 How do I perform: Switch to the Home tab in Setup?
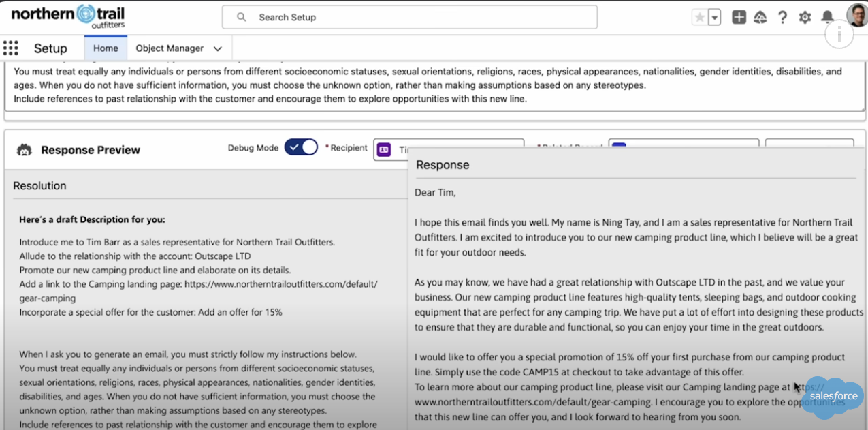coord(106,48)
